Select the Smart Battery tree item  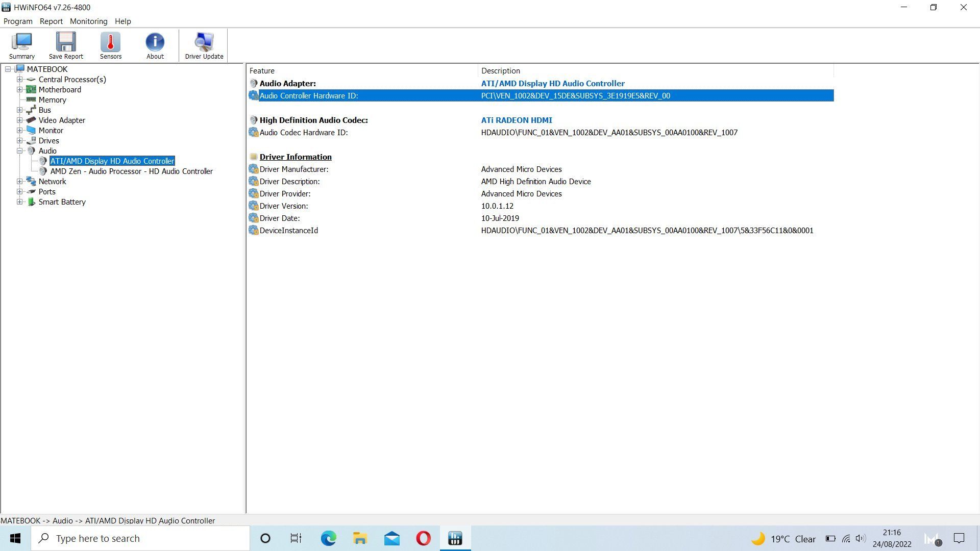(x=62, y=202)
